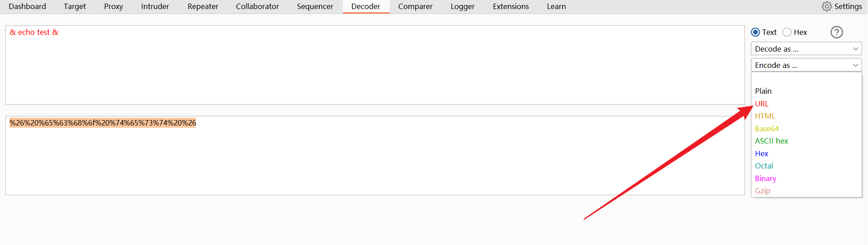The height and width of the screenshot is (245, 868).
Task: Select ASCII hex in the dropdown list
Action: coord(771,141)
